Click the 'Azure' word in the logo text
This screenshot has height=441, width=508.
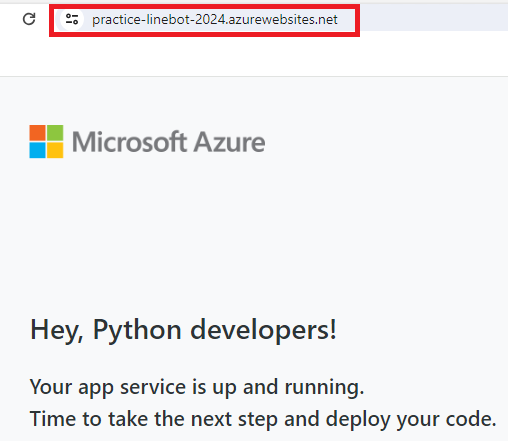[x=230, y=142]
